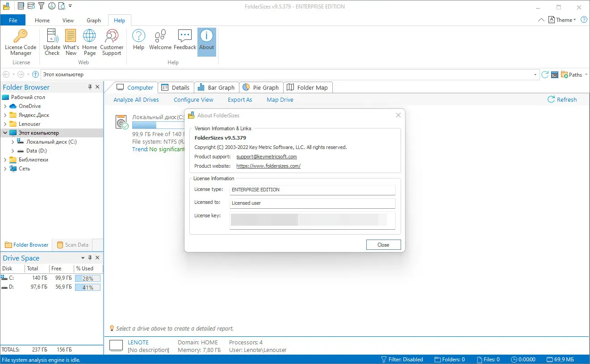Click Configure View

click(193, 100)
